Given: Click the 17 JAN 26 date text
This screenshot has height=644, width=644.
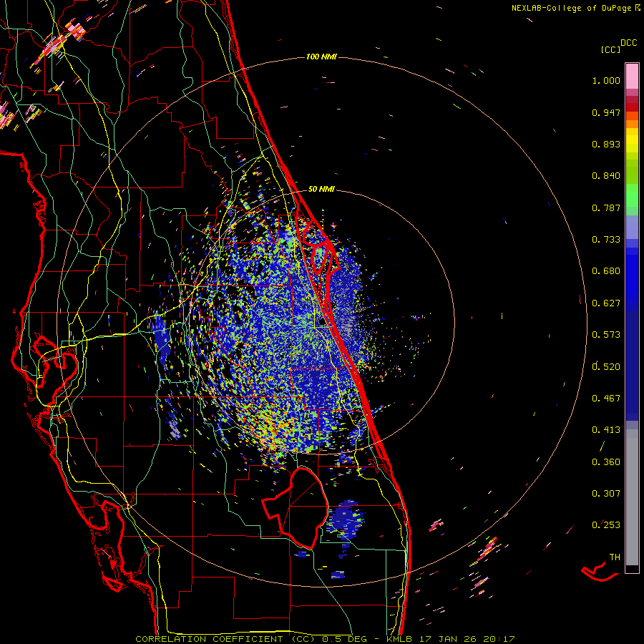Looking at the screenshot, I should coord(449,639).
